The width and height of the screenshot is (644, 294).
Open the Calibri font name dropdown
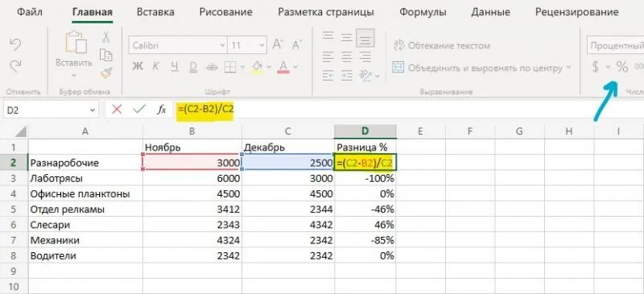[x=222, y=45]
